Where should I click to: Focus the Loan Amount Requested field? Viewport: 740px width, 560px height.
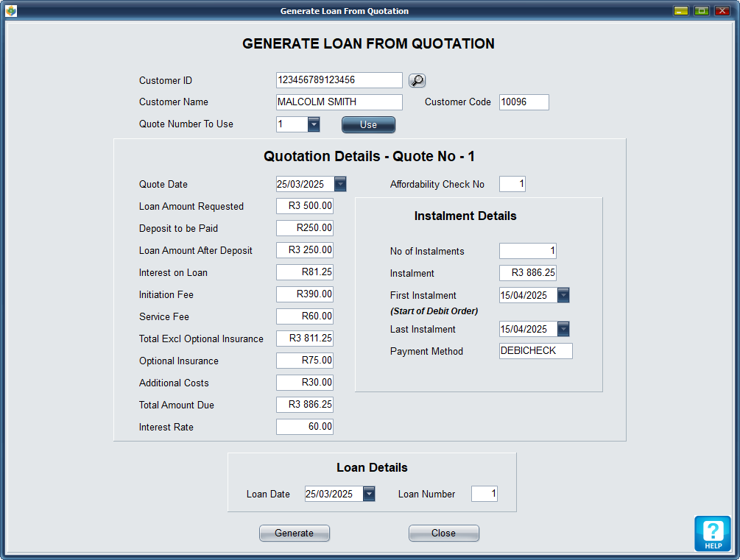tap(305, 206)
